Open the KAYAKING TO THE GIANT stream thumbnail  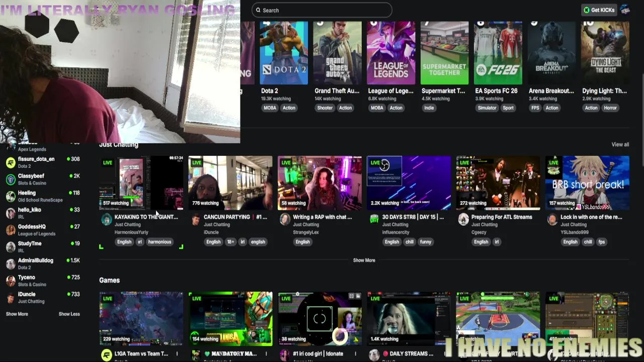coord(141,183)
